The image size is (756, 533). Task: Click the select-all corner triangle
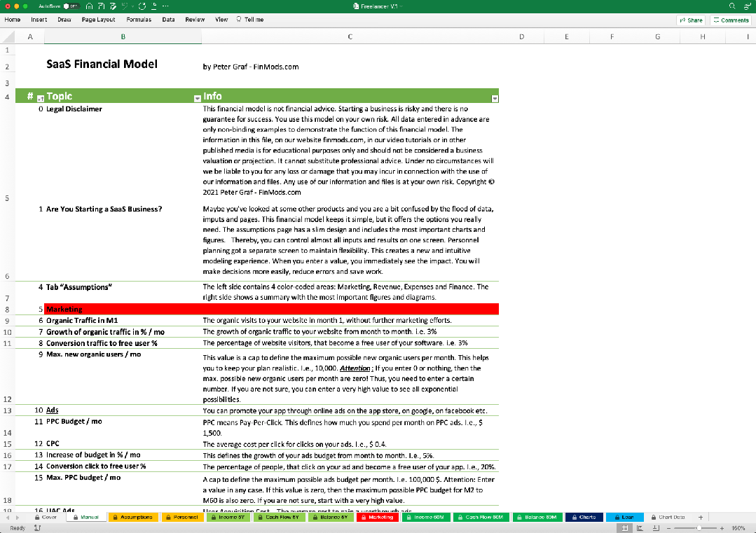[x=7, y=36]
